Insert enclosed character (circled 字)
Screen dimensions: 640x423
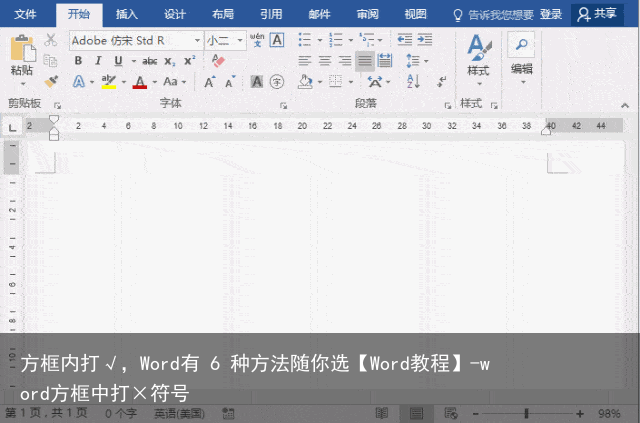pyautogui.click(x=277, y=82)
